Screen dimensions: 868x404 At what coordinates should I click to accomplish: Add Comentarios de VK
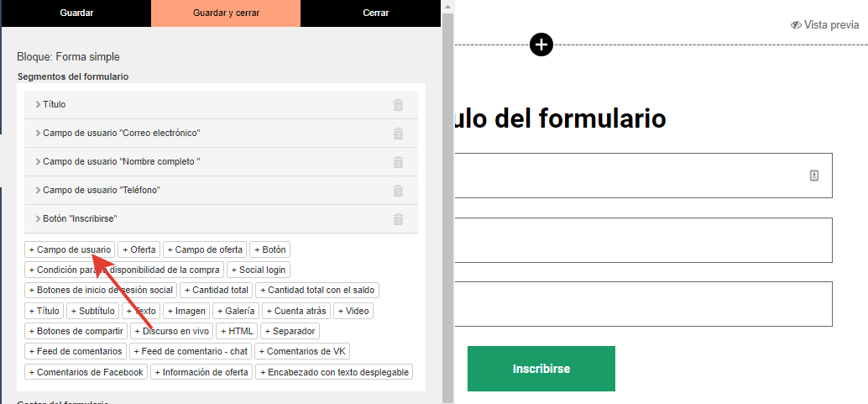pyautogui.click(x=302, y=351)
